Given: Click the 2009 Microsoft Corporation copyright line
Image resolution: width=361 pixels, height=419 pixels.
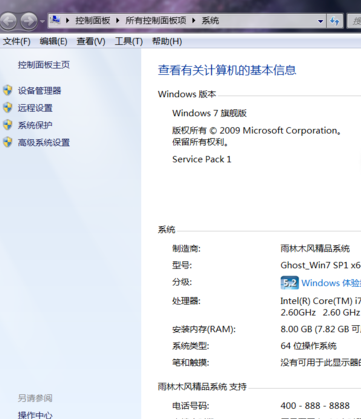Looking at the screenshot, I should (256, 130).
